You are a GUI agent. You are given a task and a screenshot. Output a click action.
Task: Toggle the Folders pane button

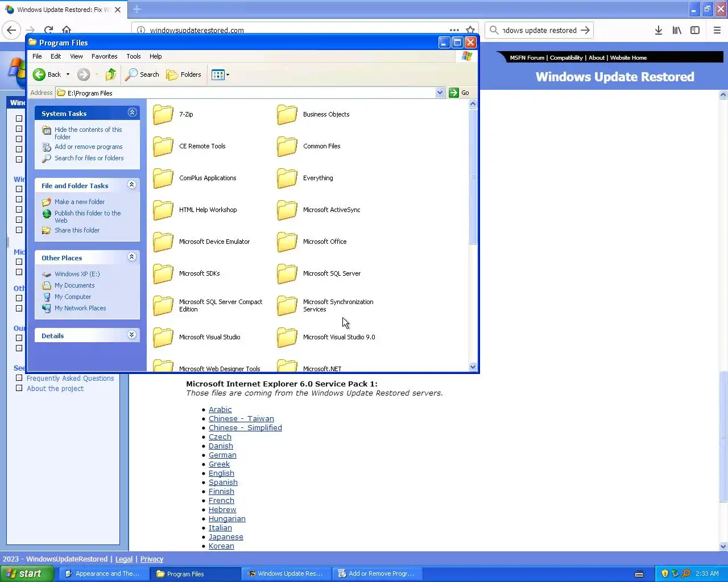pos(184,74)
